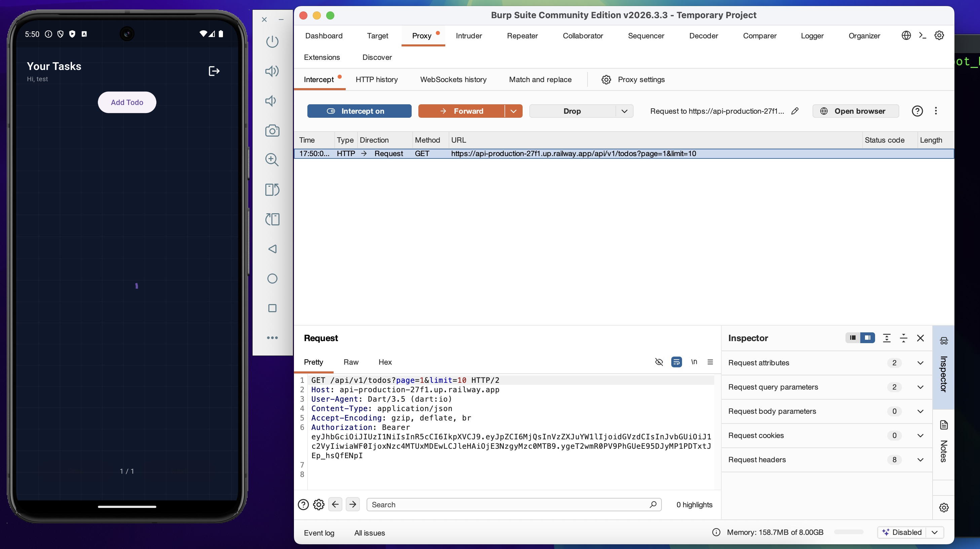Screen dimensions: 980x549
Task: Open the AI Disabled dropdown arrow
Action: [x=935, y=532]
